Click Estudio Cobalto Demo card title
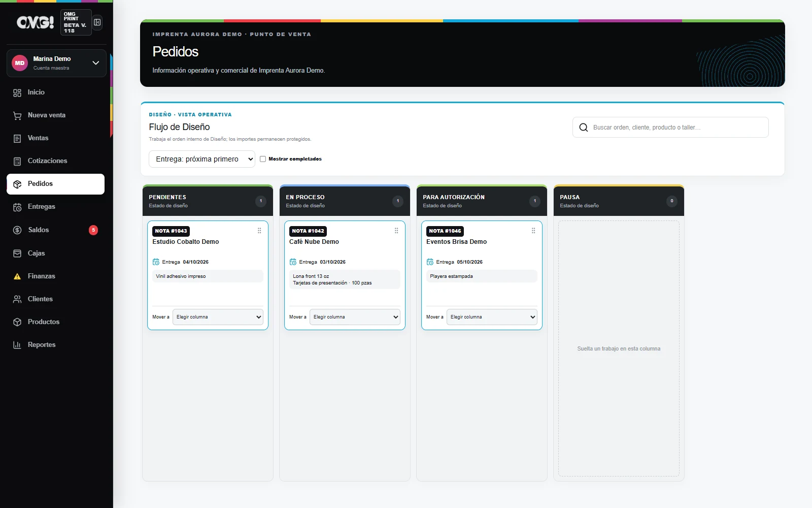The height and width of the screenshot is (508, 812). tap(186, 242)
